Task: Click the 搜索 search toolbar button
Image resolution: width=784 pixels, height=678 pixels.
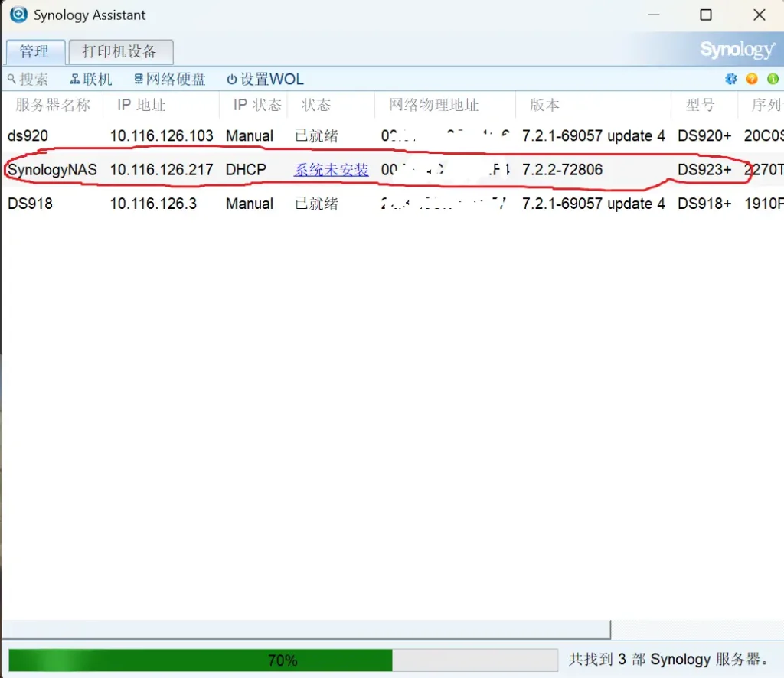Action: click(x=28, y=80)
